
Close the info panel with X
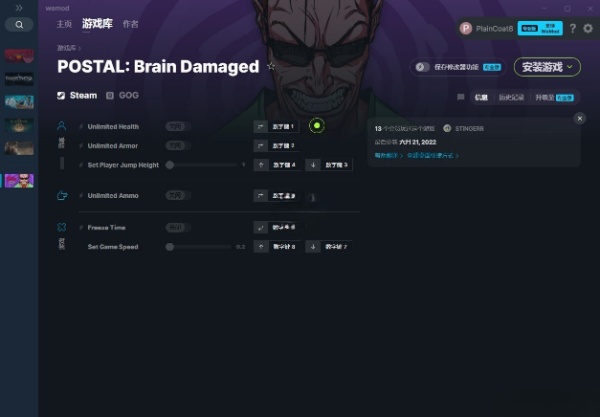click(x=580, y=119)
